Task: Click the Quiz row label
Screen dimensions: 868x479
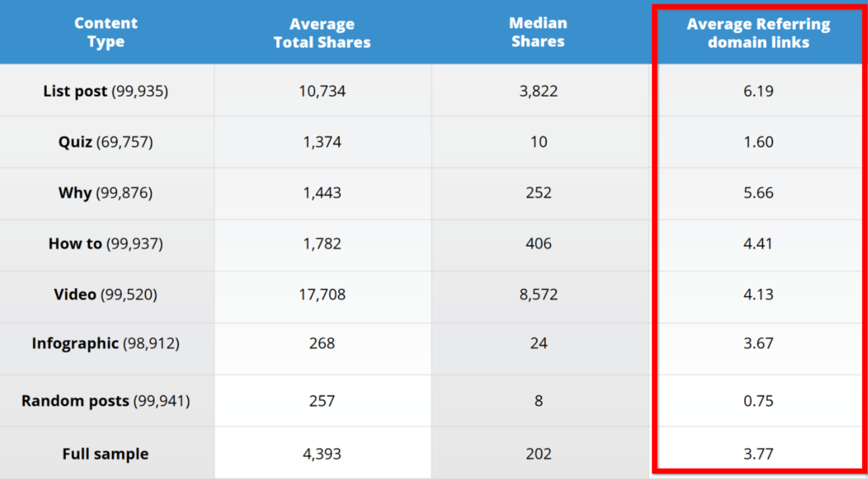Action: (x=106, y=142)
